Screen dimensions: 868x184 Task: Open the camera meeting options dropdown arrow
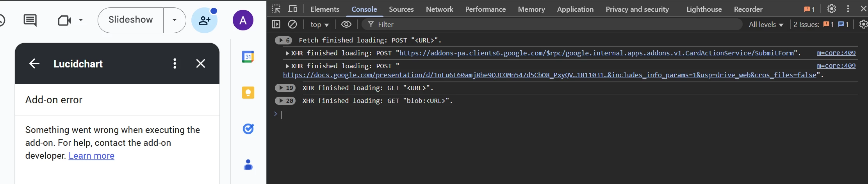81,20
